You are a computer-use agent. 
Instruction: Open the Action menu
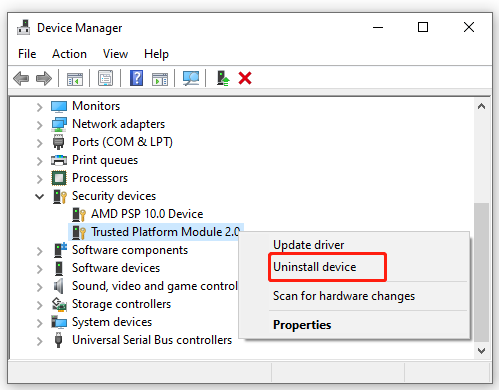point(69,54)
